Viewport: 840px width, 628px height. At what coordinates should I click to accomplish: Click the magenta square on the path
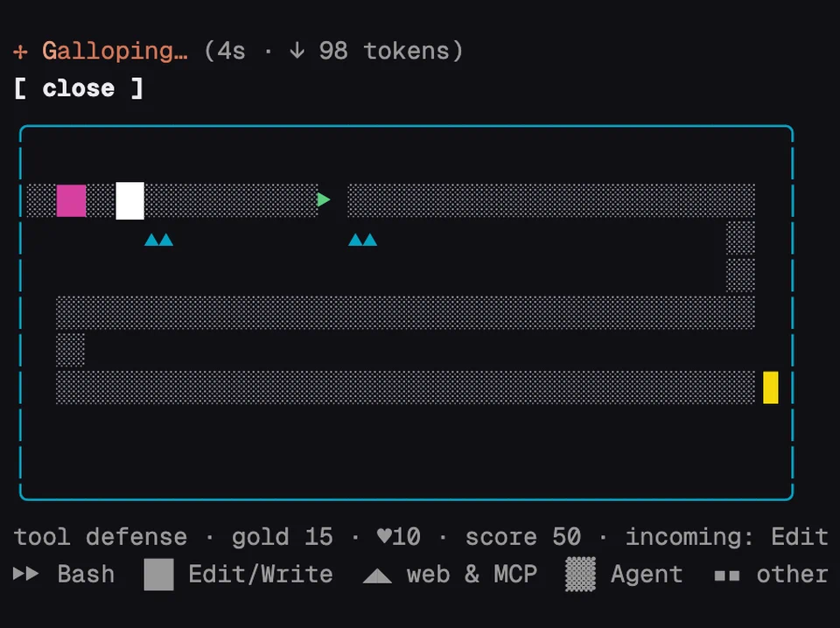[71, 201]
